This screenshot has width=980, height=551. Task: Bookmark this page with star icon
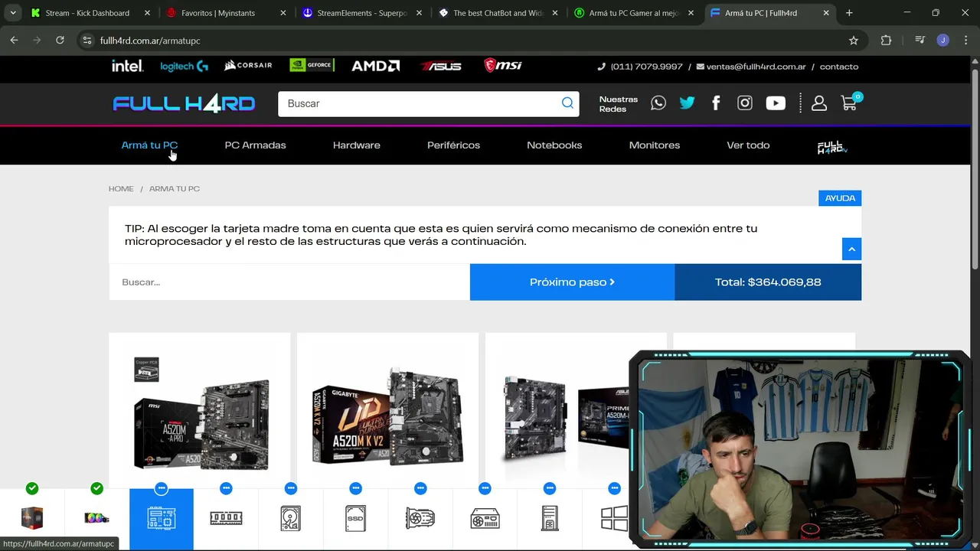tap(854, 41)
